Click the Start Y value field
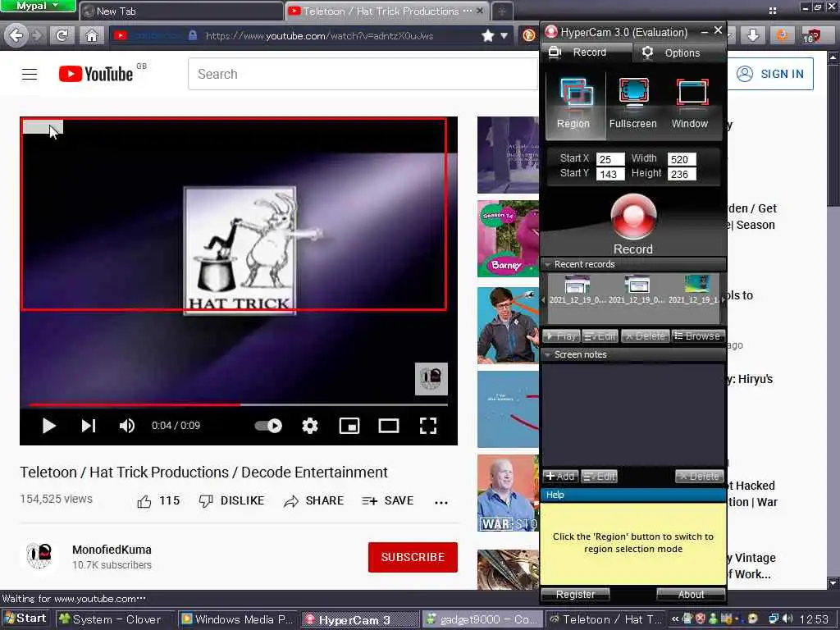840x630 pixels. pyautogui.click(x=610, y=174)
